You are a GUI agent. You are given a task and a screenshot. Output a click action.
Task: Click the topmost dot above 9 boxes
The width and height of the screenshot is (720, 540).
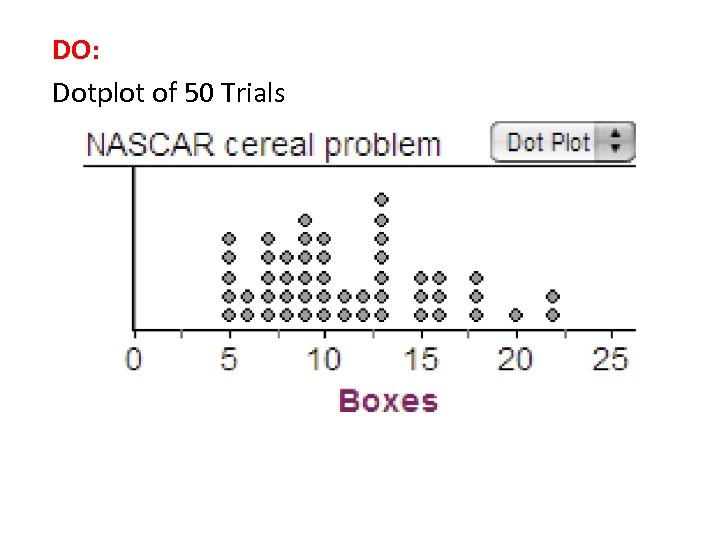point(305,220)
